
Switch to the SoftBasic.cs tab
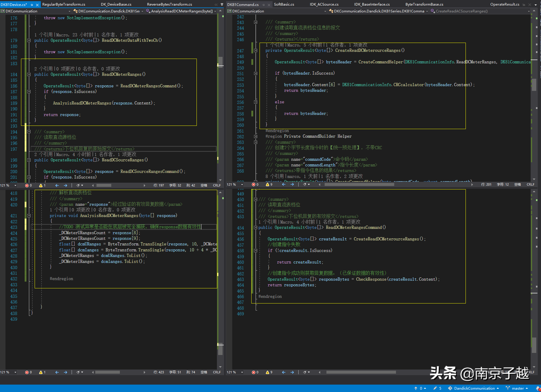tap(284, 4)
